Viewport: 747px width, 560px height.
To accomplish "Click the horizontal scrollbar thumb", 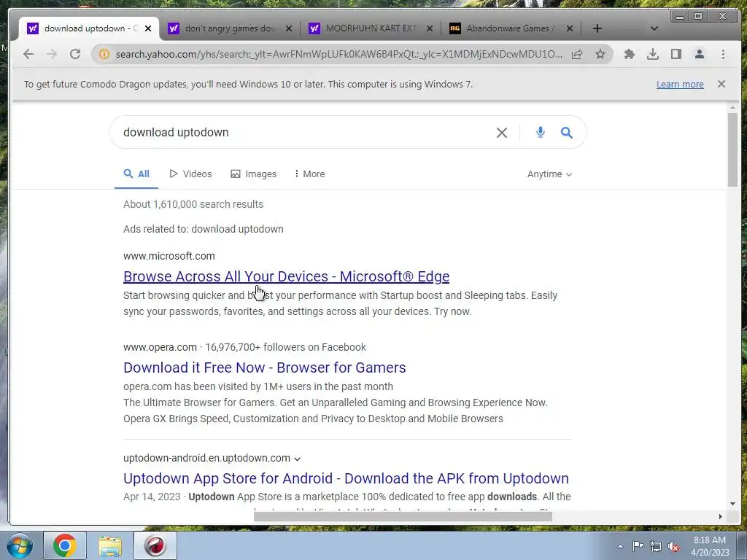I will click(x=403, y=517).
